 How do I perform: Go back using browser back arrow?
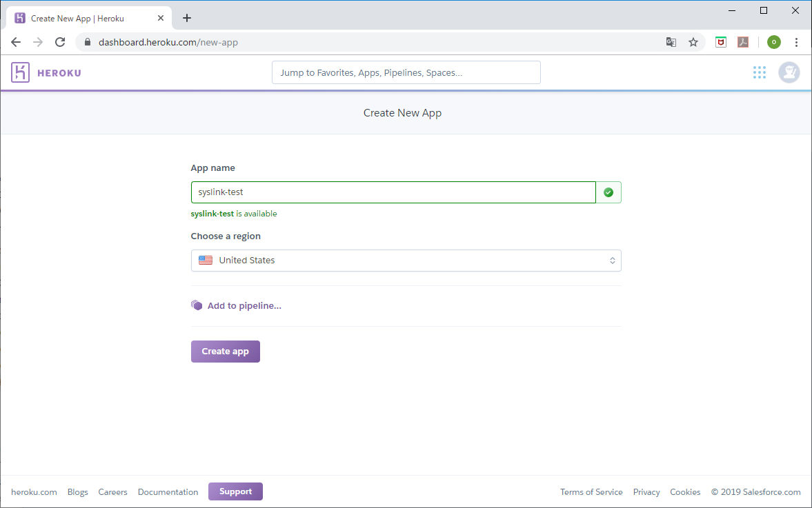[16, 43]
